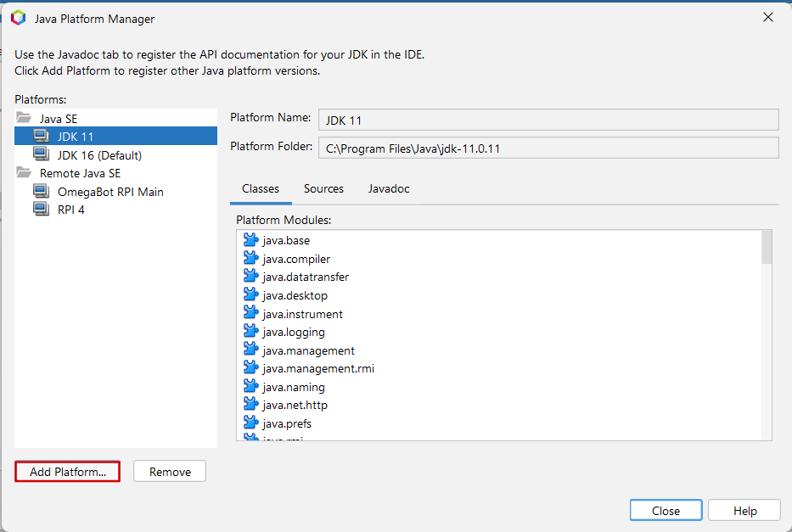Click the Platform Modules list scrollbar thumb
The image size is (792, 532).
[767, 247]
